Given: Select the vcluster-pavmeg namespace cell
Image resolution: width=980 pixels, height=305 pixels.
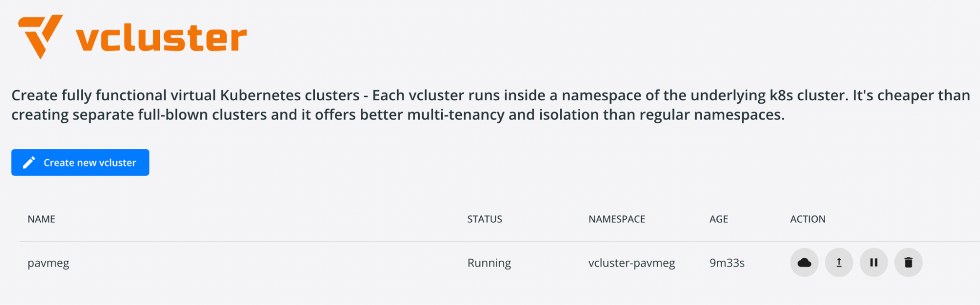Looking at the screenshot, I should 631,263.
